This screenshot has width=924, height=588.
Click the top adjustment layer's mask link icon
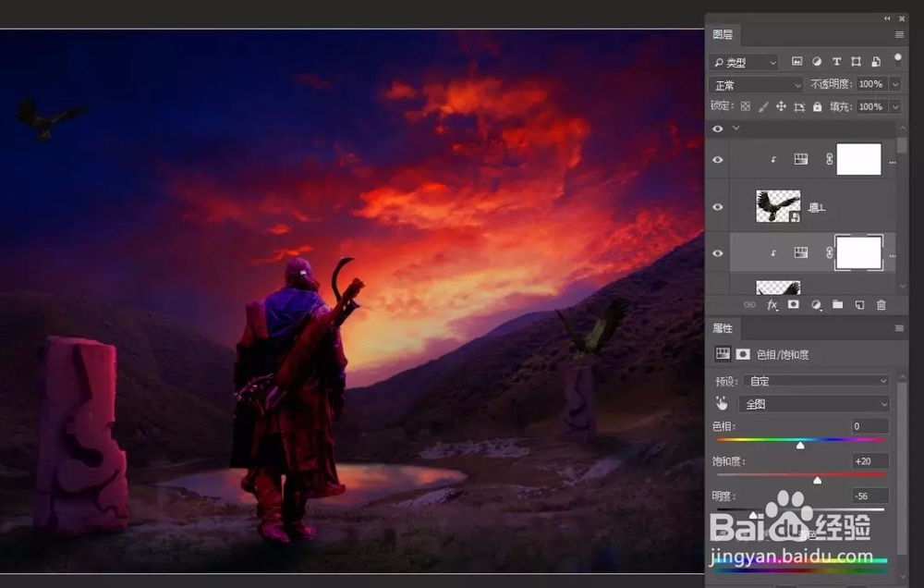pyautogui.click(x=829, y=159)
